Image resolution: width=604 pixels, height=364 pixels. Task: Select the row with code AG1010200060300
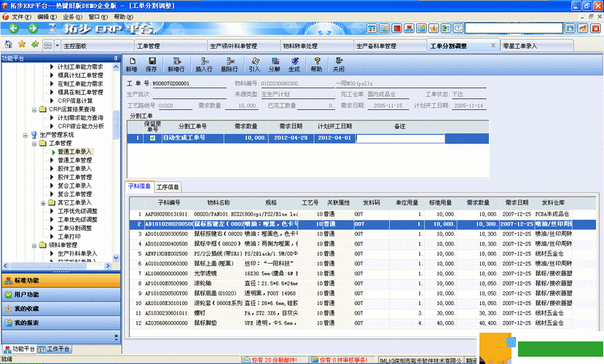[350, 264]
